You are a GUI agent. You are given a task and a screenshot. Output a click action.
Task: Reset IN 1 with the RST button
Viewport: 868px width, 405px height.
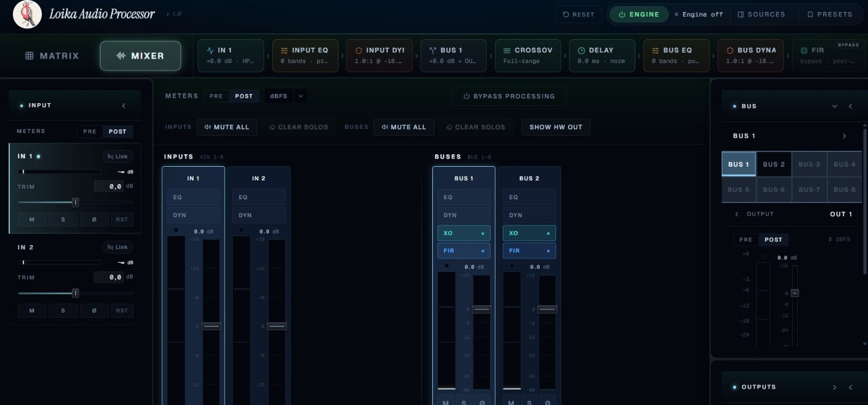point(122,219)
